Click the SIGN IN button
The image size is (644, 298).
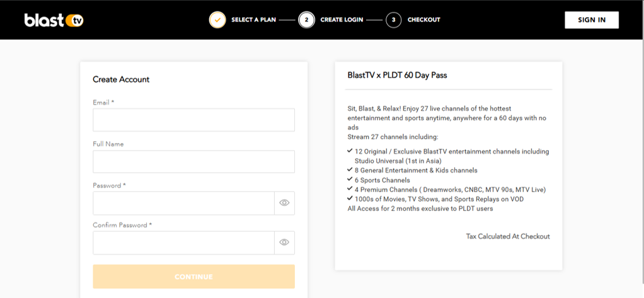click(x=592, y=20)
